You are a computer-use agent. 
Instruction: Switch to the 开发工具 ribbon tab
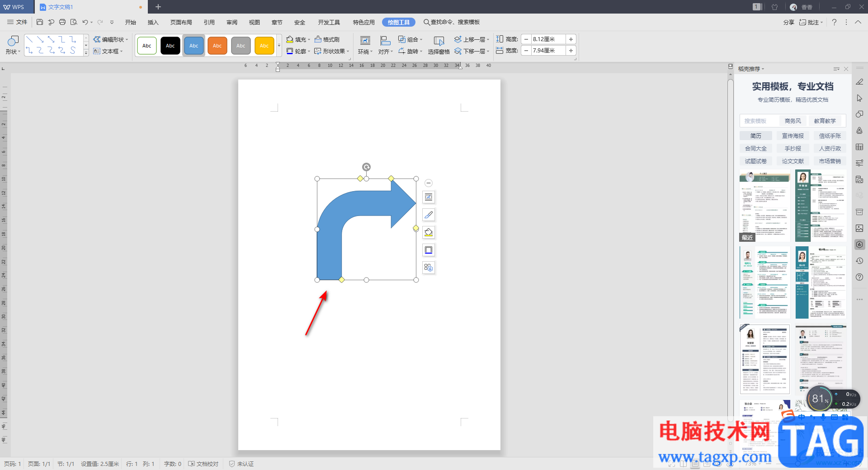(x=329, y=22)
